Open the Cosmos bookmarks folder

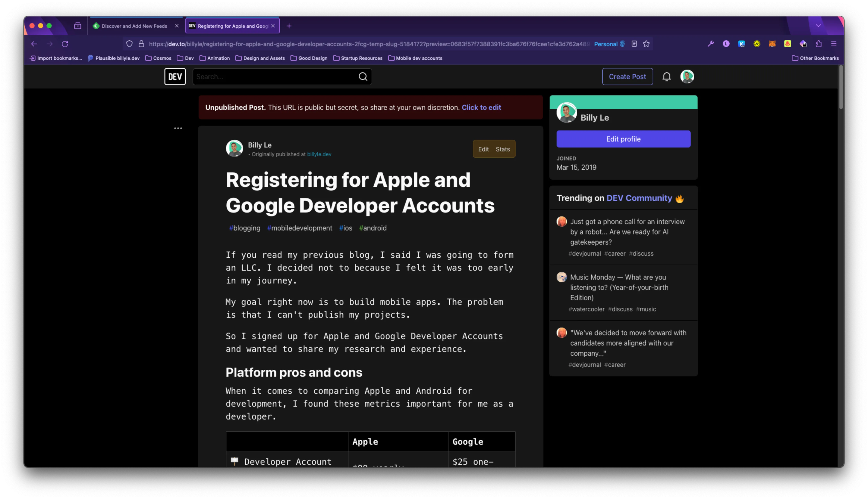pos(158,58)
